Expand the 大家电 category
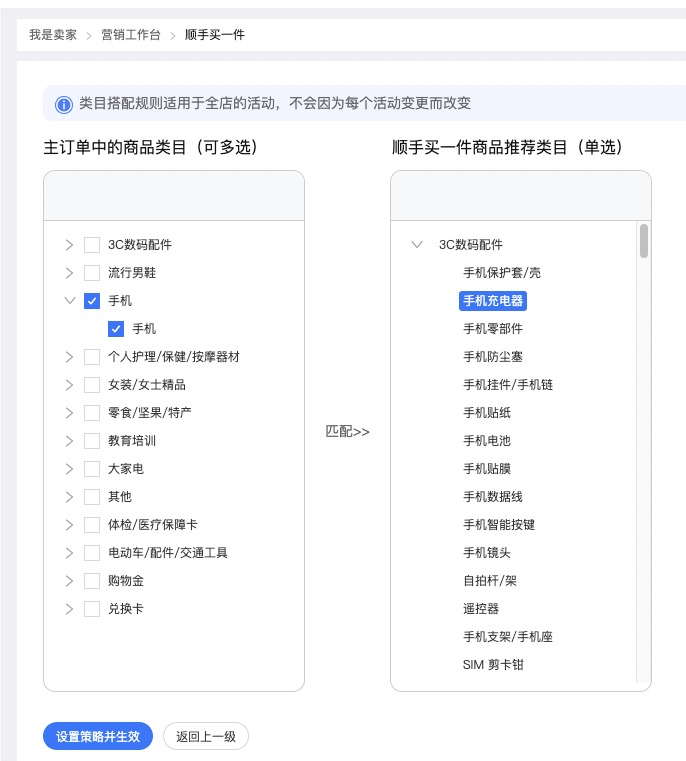Viewport: 686px width, 761px height. click(x=69, y=469)
